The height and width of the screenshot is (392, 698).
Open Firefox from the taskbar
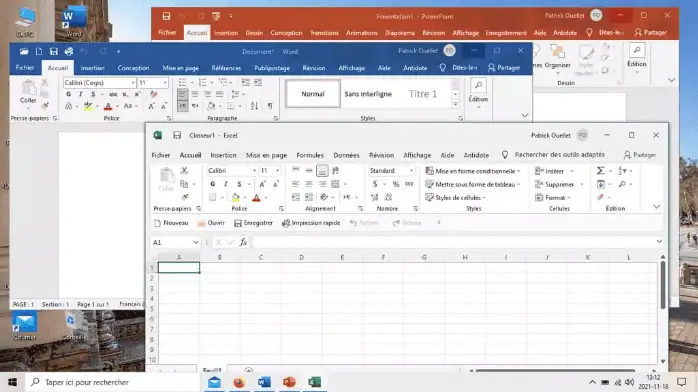(x=239, y=382)
